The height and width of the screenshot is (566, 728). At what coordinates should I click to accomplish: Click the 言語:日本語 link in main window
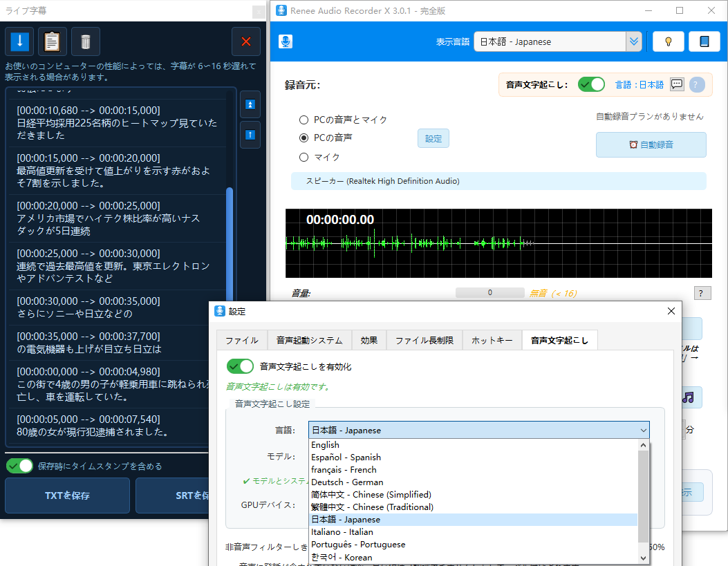tap(640, 85)
